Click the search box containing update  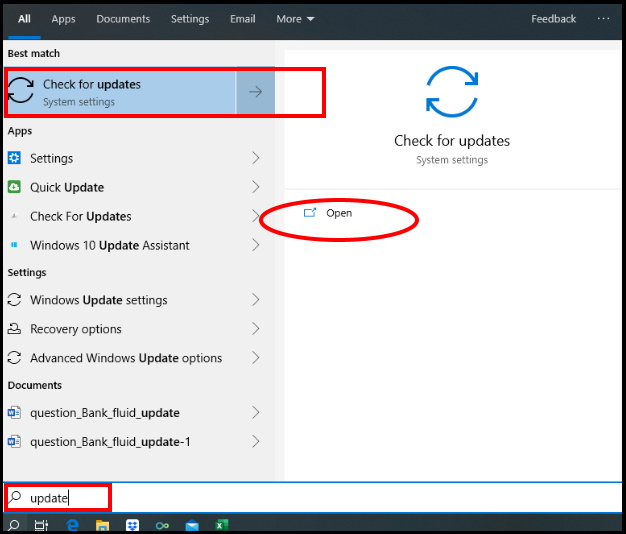pyautogui.click(x=313, y=498)
